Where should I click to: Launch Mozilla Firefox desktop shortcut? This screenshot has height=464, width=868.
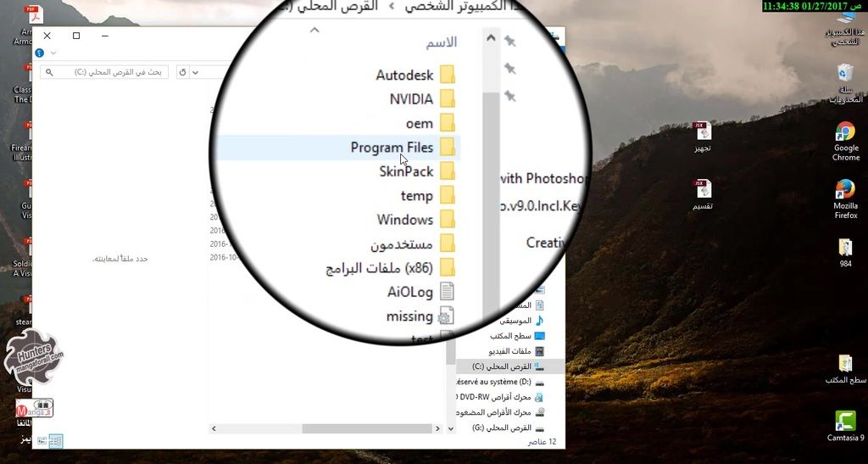pos(845,199)
